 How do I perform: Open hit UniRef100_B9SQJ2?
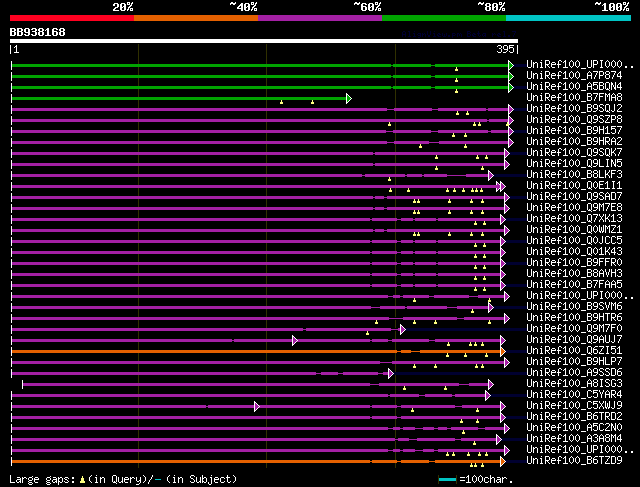click(574, 109)
